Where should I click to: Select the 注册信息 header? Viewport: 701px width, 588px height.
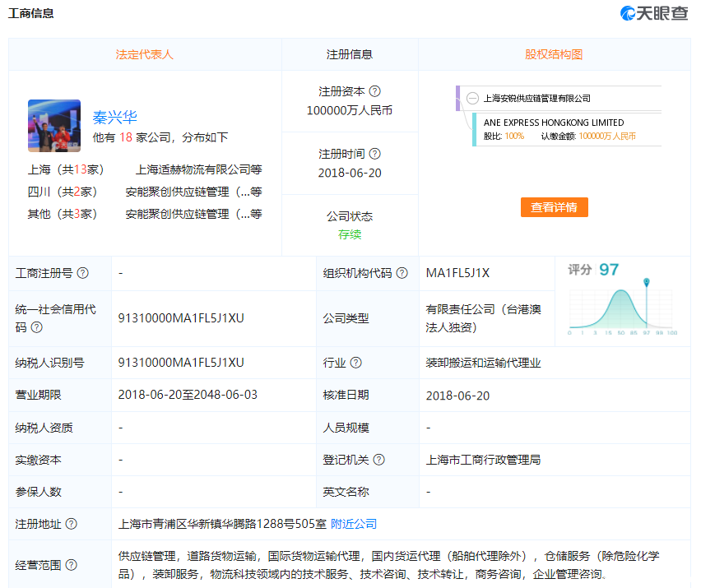point(350,54)
